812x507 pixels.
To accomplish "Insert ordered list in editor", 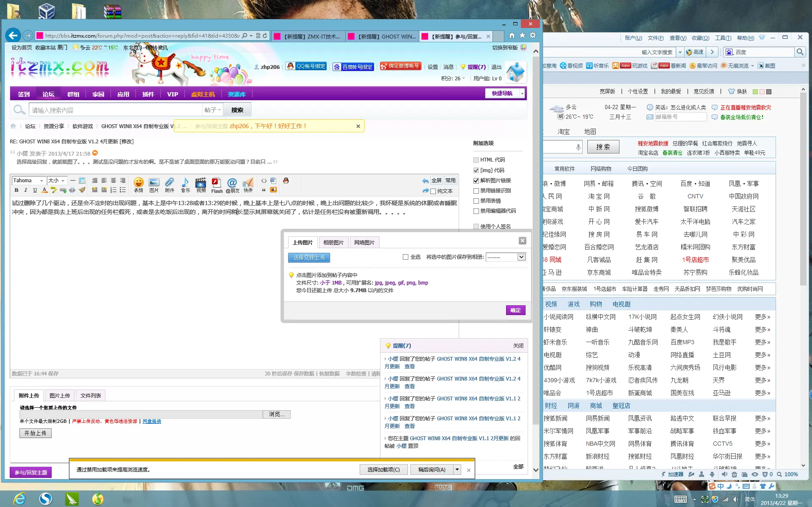I will click(113, 190).
